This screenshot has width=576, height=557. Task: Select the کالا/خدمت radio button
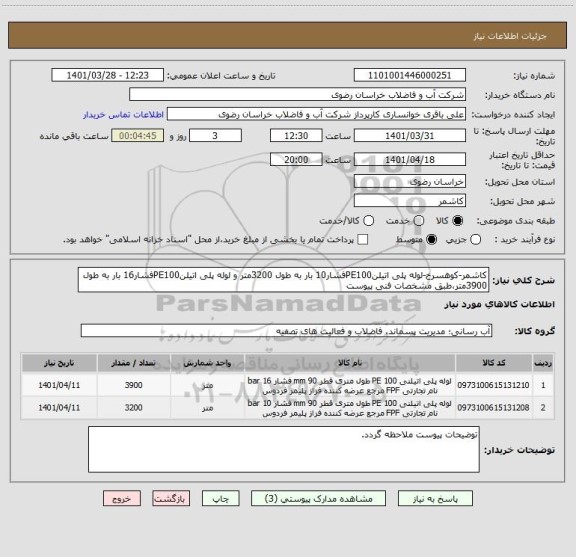(368, 220)
